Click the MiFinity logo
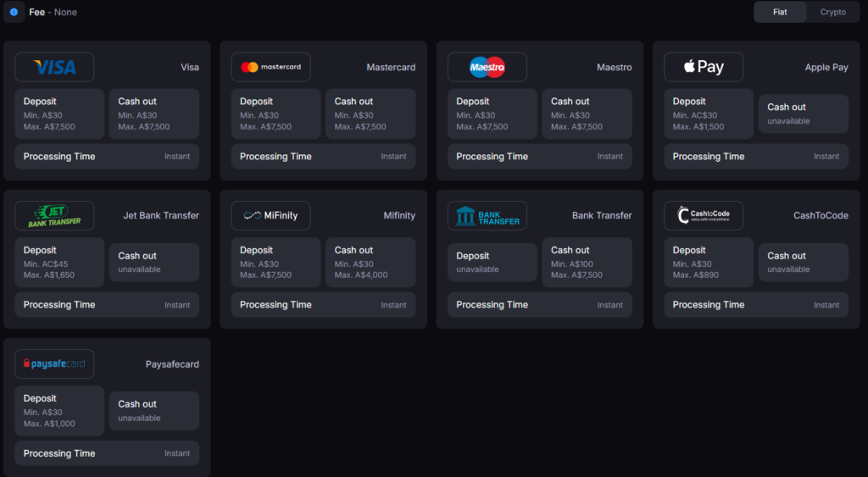 270,216
